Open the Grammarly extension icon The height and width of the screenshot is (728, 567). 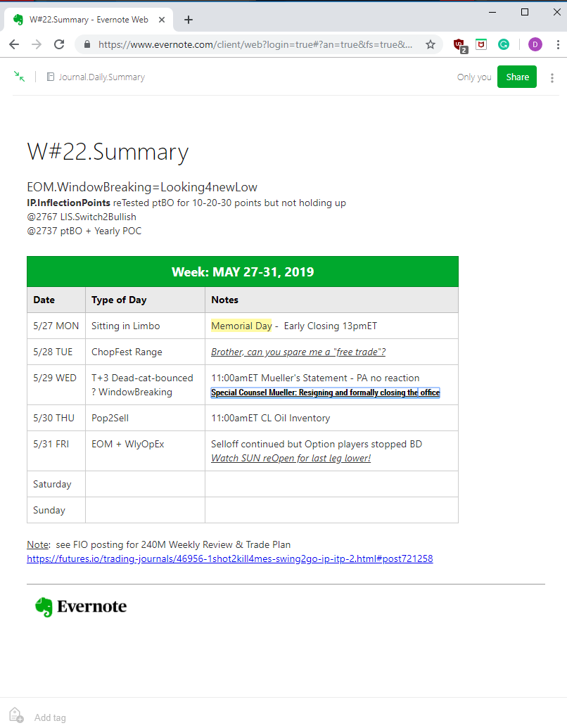point(504,44)
